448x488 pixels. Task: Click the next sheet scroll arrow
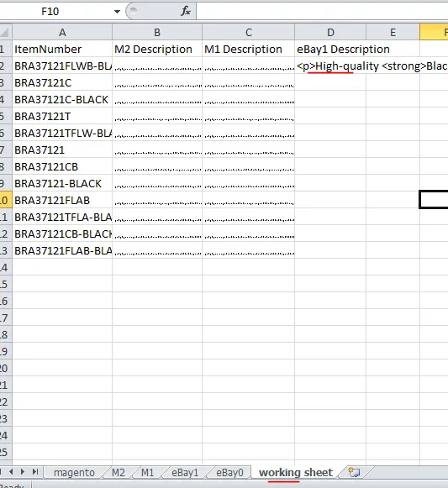(23, 472)
